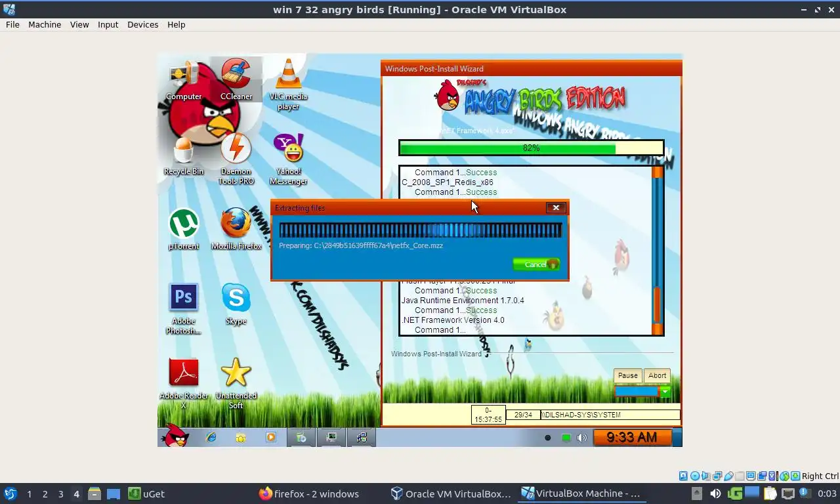Click the 0-15:37:55 timer field
Viewport: 840px width, 504px height.
pyautogui.click(x=488, y=415)
